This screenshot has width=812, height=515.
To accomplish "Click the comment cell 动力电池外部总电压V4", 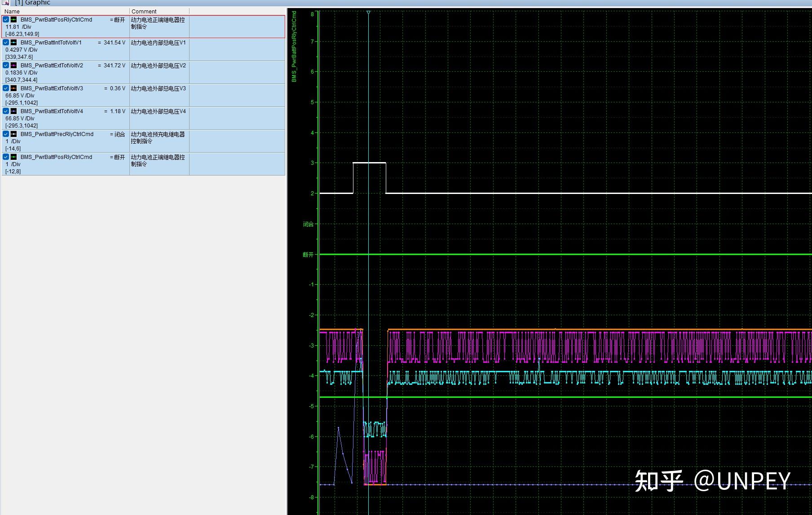I will point(158,111).
